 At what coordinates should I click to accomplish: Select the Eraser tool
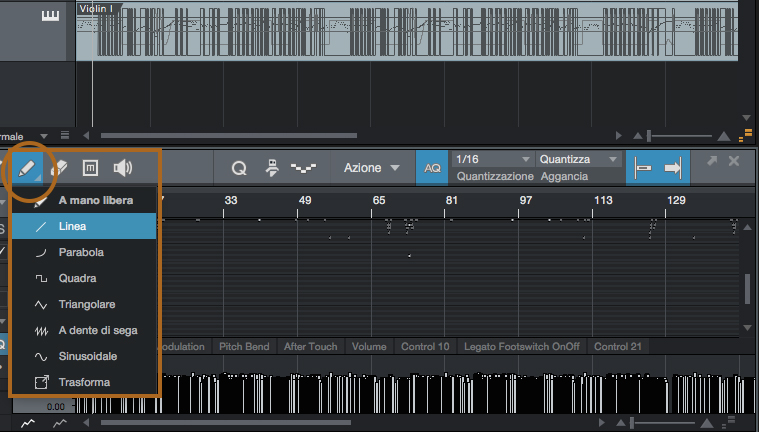59,168
